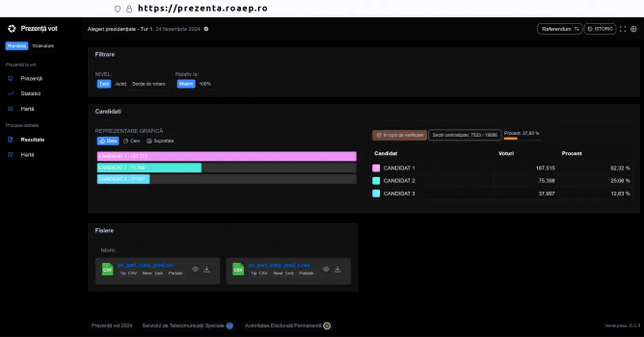Open the settings gear icon

[634, 29]
